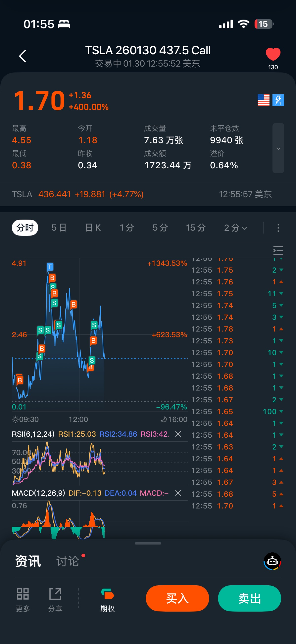Switch to the 15分 chart tab
Viewport: 296px width, 644px height.
196,228
